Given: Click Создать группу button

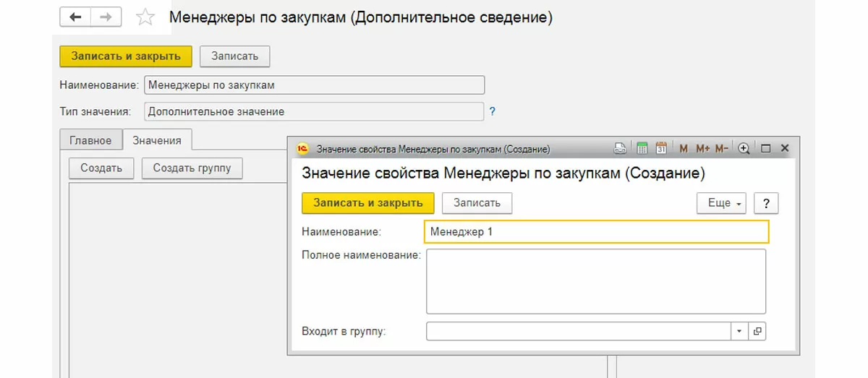Looking at the screenshot, I should tap(192, 168).
